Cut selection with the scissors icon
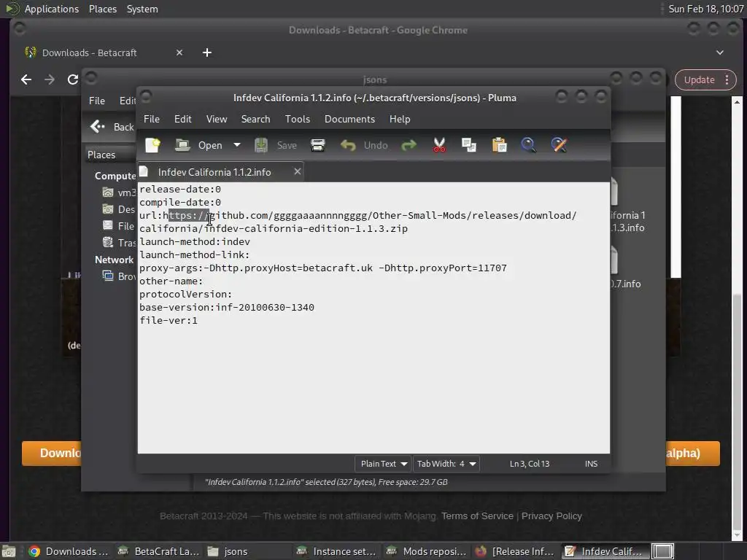The width and height of the screenshot is (747, 560). pyautogui.click(x=439, y=145)
